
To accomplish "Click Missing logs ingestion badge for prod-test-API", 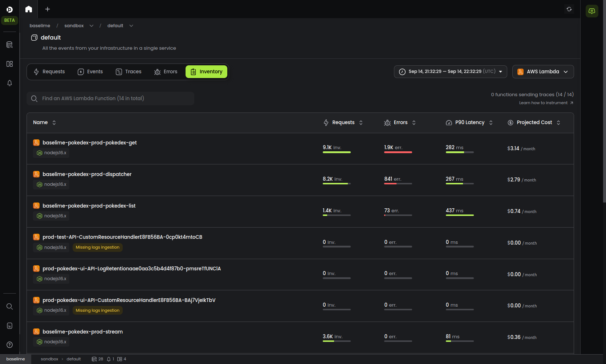I will [98, 248].
